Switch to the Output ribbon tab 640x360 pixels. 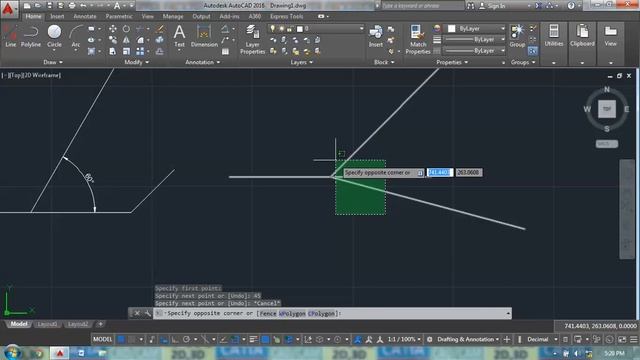pyautogui.click(x=201, y=16)
